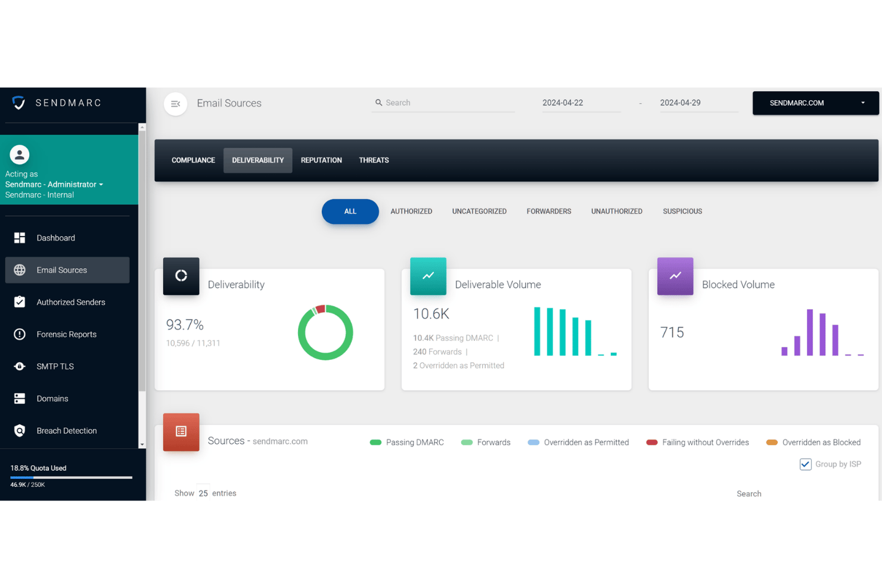Open Domains page

point(67,399)
